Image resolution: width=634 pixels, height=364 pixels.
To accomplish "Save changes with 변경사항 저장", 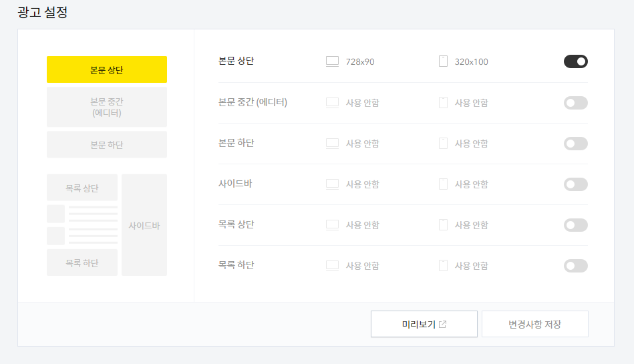I will [x=535, y=324].
